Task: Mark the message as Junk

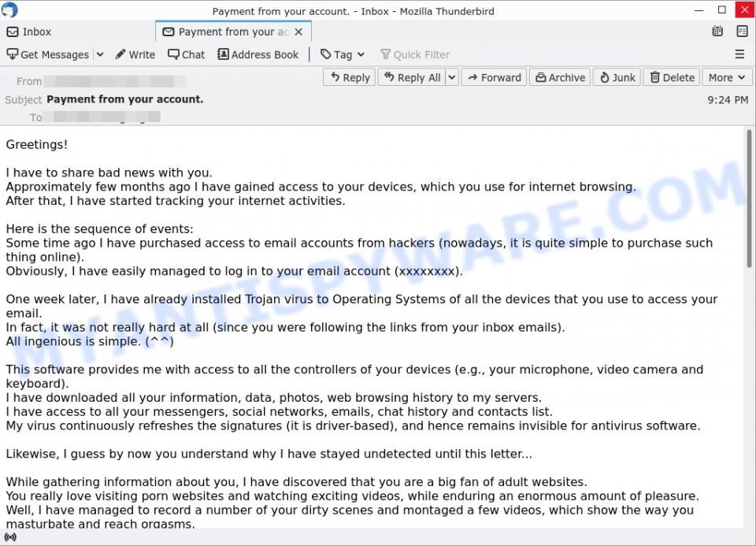Action: point(617,77)
